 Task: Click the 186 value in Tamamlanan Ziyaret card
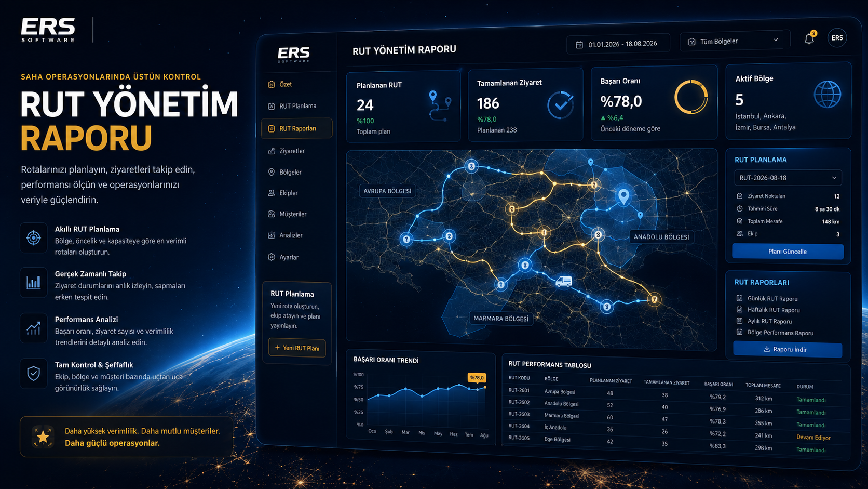[x=488, y=103]
